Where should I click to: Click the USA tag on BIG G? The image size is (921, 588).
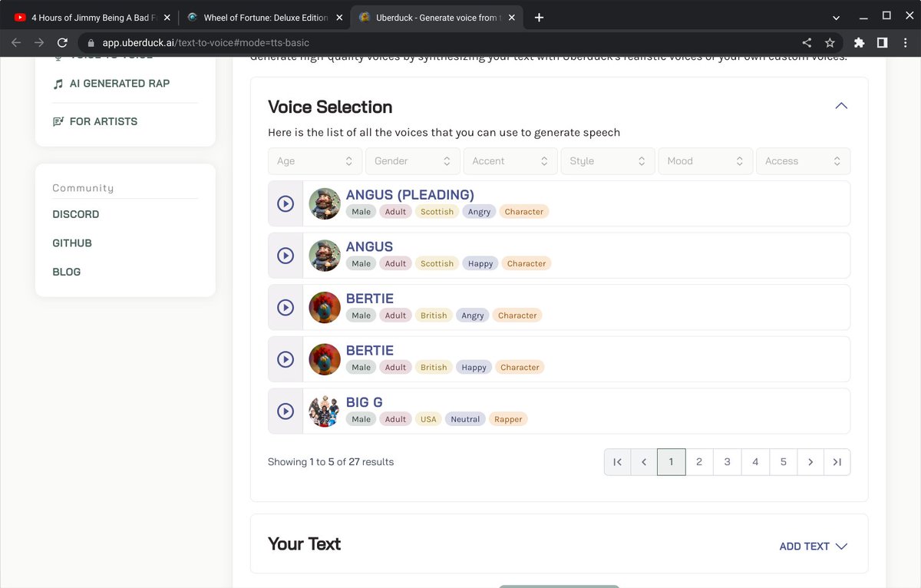click(428, 419)
